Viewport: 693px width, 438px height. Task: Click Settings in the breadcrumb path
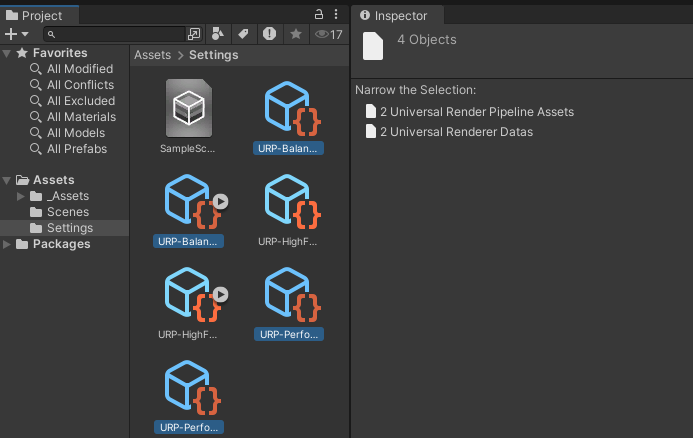213,55
